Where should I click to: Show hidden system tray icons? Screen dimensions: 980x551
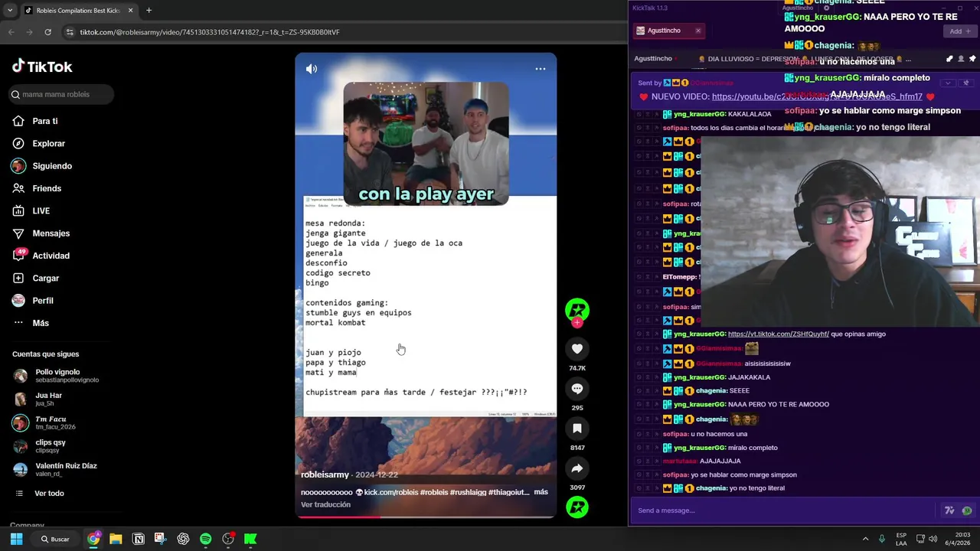coord(865,539)
